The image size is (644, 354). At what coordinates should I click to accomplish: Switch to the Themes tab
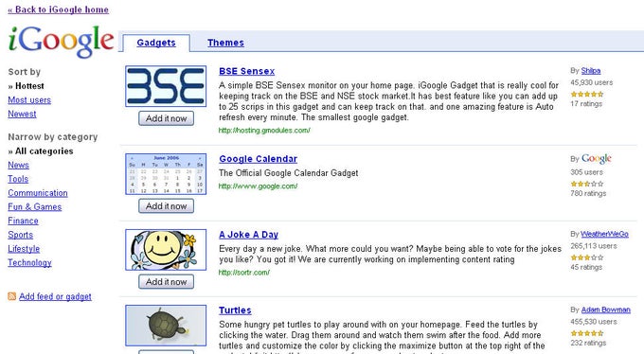(x=225, y=43)
